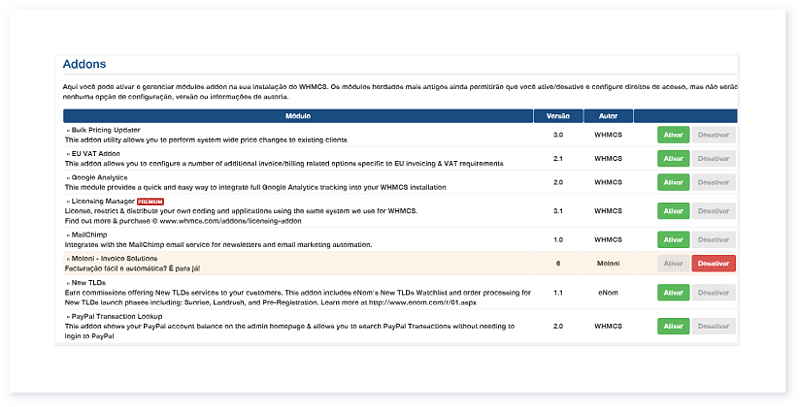Click the Licensing Manager title
Screen dimensions: 800x407
(103, 201)
